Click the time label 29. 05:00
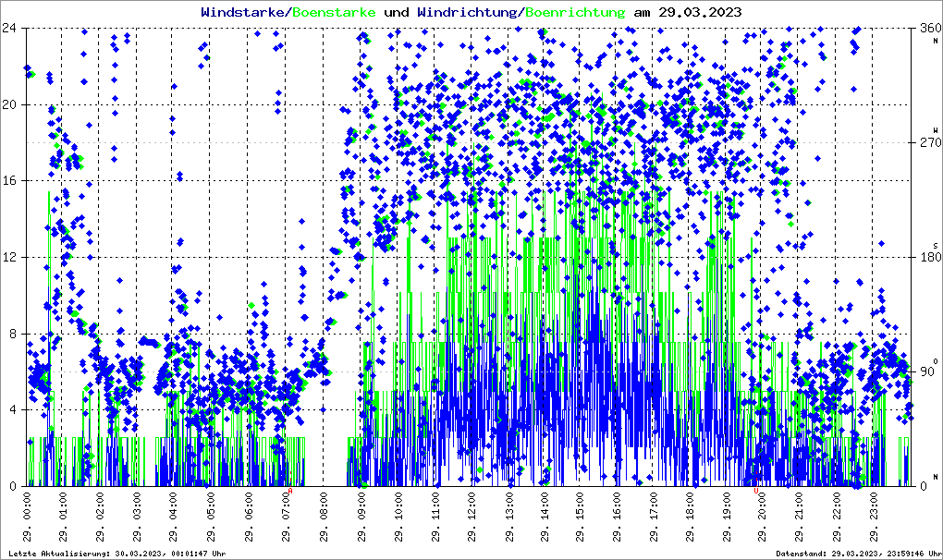 (x=211, y=517)
